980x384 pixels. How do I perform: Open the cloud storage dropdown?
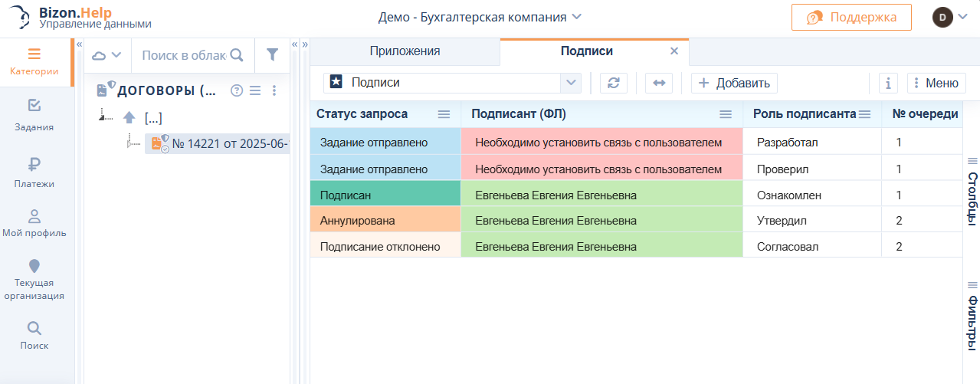(x=107, y=55)
